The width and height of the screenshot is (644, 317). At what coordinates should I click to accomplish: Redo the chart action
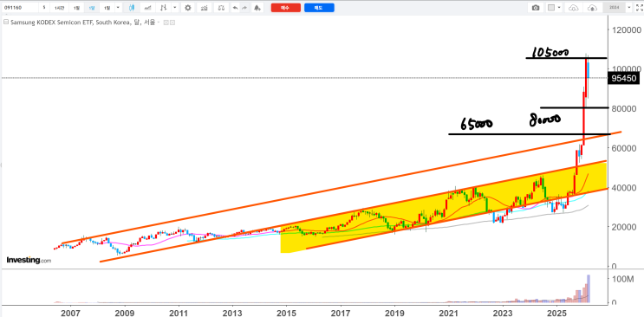pos(244,8)
